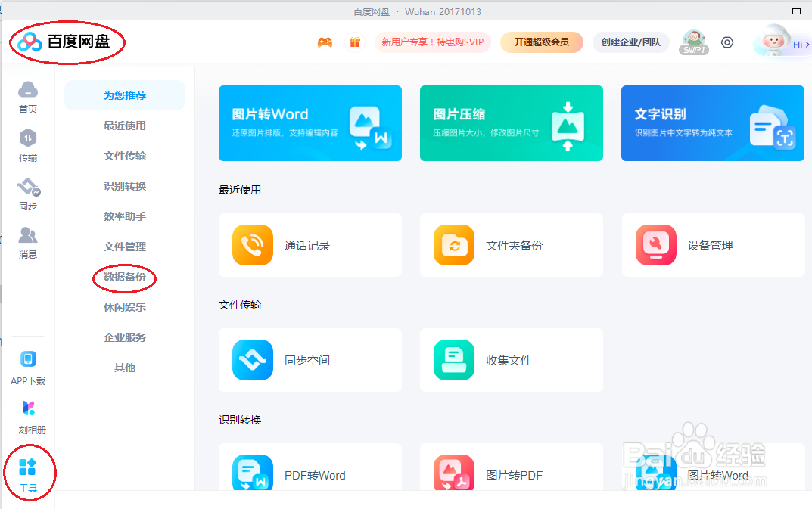Viewport: 812px width, 509px height.
Task: Select the 文件管理 category
Action: point(125,247)
